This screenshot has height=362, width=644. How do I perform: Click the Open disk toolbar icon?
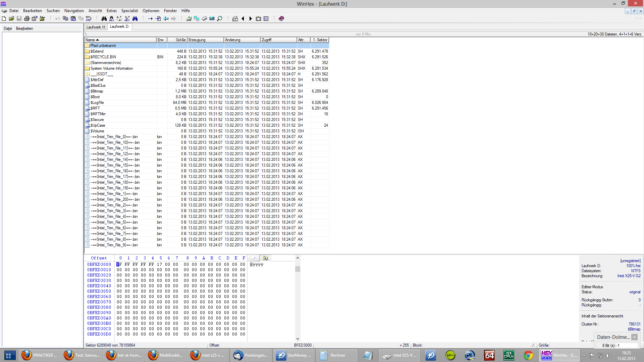[189, 19]
